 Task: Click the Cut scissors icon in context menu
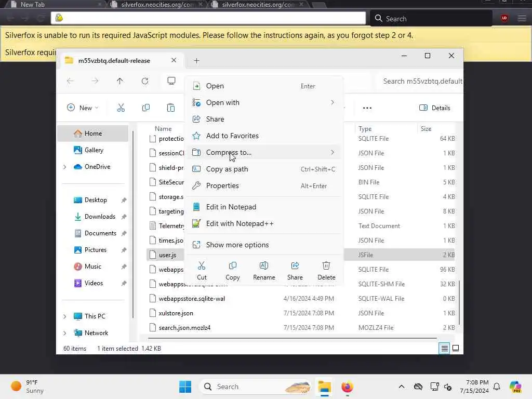coord(202,265)
